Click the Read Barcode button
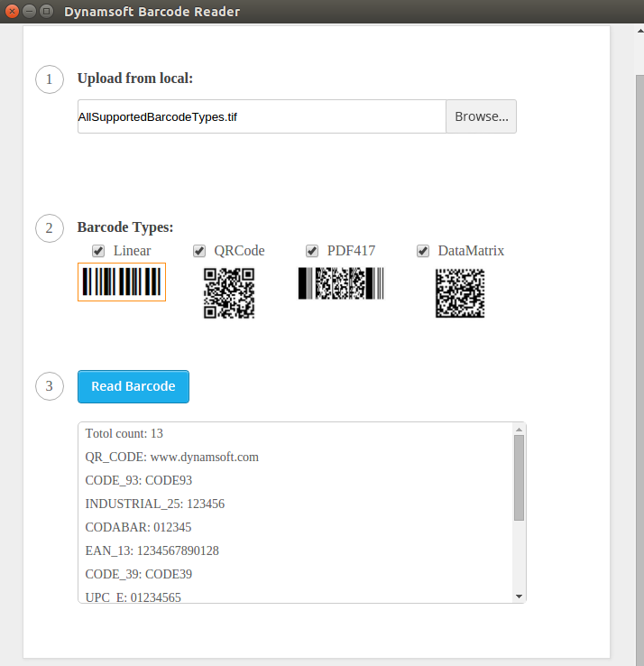644x666 pixels. point(133,386)
